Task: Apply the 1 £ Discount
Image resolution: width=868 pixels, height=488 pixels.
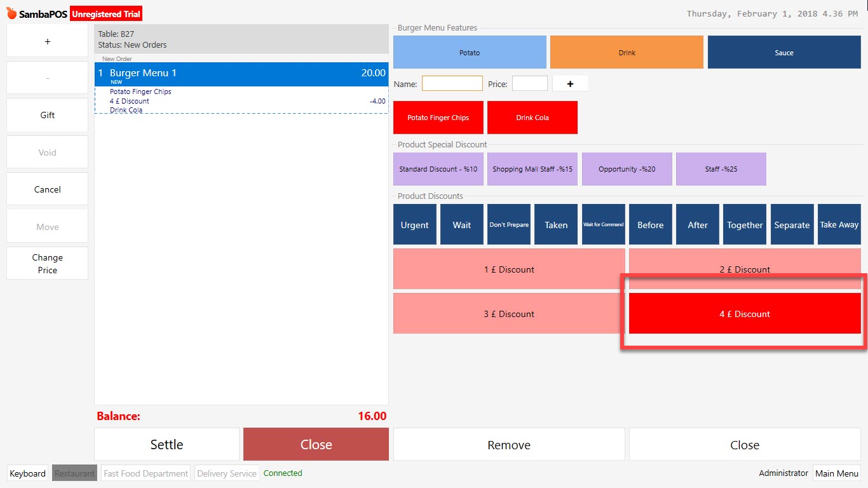Action: coord(508,269)
